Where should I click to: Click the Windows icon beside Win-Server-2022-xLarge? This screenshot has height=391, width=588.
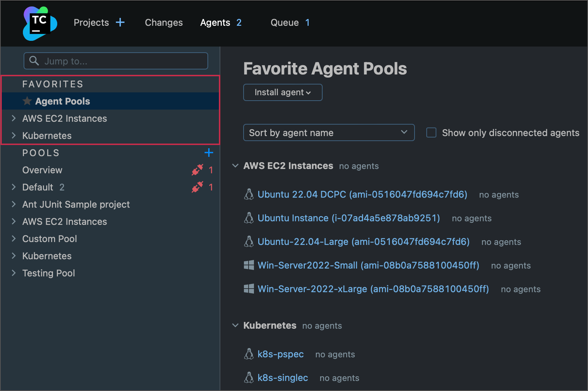(x=249, y=289)
